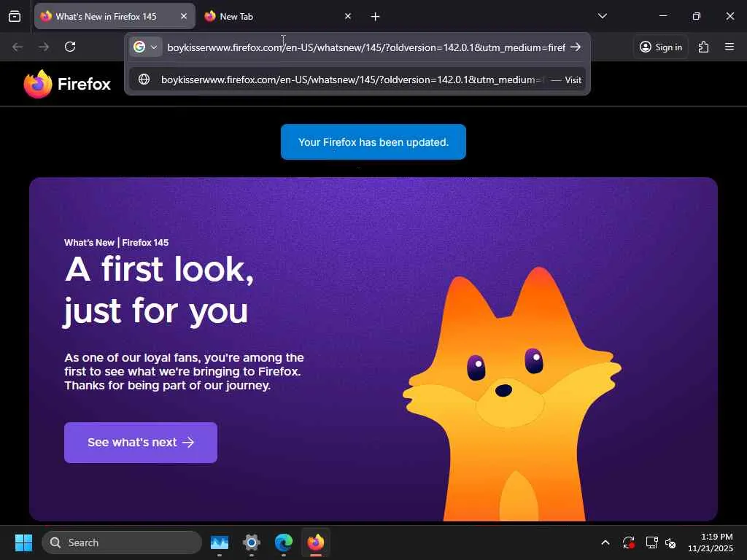Image resolution: width=747 pixels, height=560 pixels.
Task: Minimize the Firefox window
Action: pos(662,16)
